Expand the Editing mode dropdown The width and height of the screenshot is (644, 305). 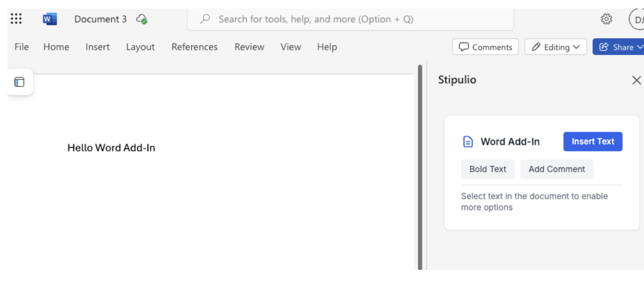click(555, 47)
